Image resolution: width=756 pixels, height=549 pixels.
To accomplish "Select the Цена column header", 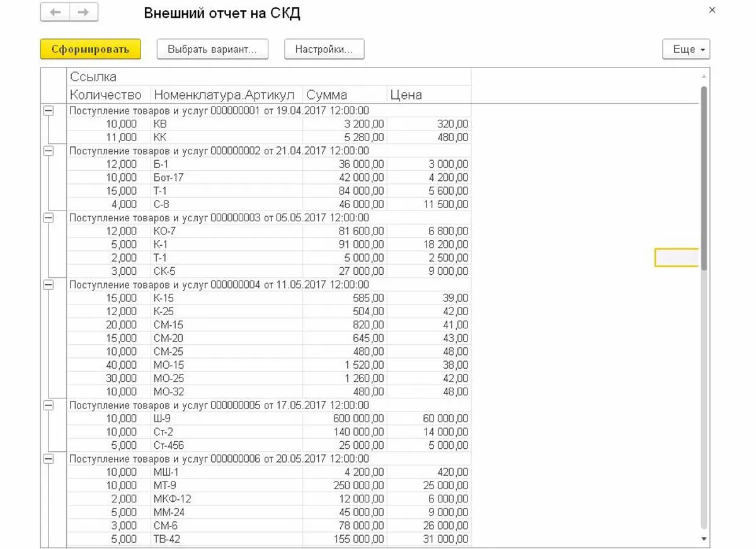I will pyautogui.click(x=429, y=95).
